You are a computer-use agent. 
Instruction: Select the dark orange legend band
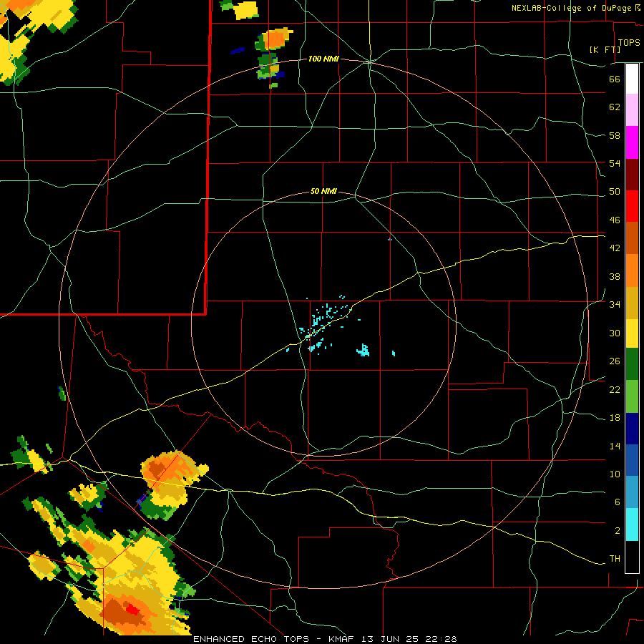(632, 238)
